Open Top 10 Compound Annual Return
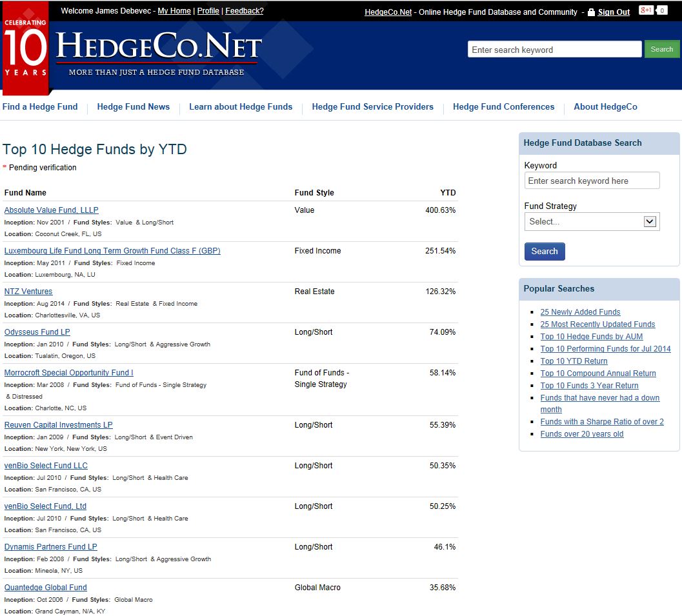The height and width of the screenshot is (616, 682). coord(598,373)
